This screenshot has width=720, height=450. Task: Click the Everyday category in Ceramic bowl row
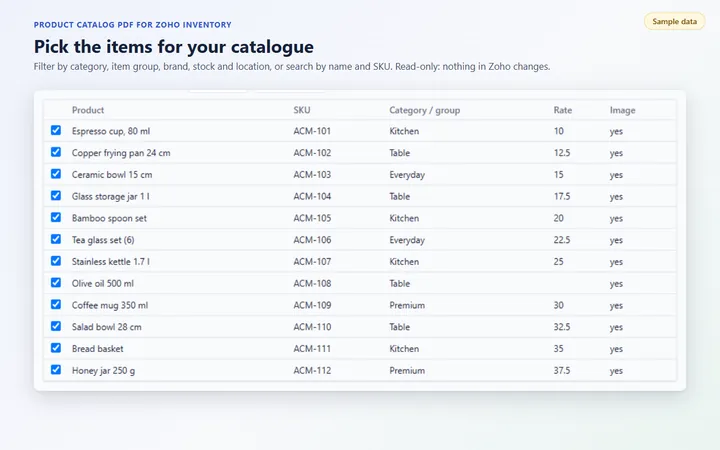coord(407,175)
